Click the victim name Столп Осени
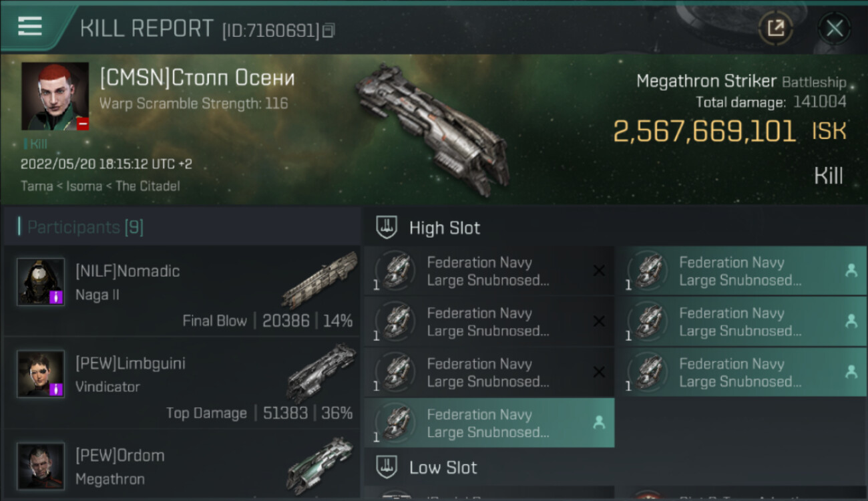 (197, 78)
